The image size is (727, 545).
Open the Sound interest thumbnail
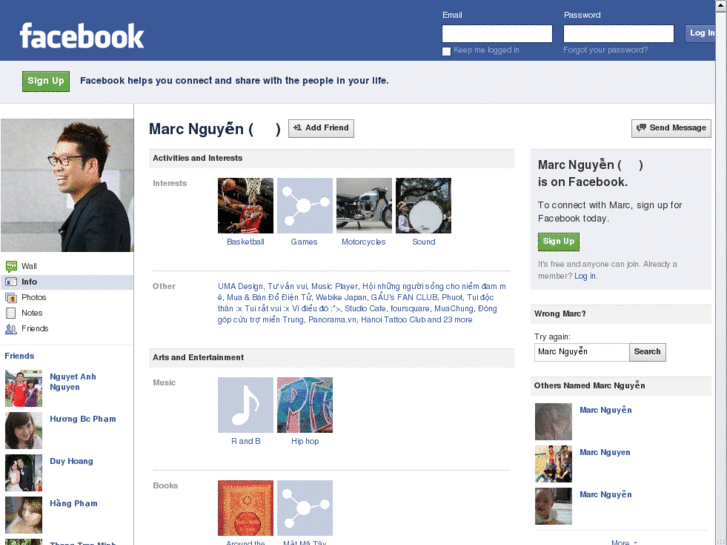tap(423, 205)
